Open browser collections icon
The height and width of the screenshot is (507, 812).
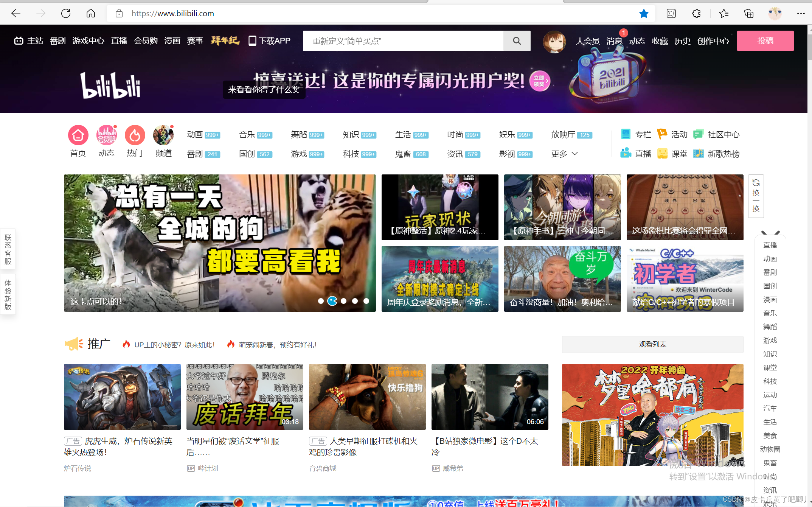tap(749, 14)
